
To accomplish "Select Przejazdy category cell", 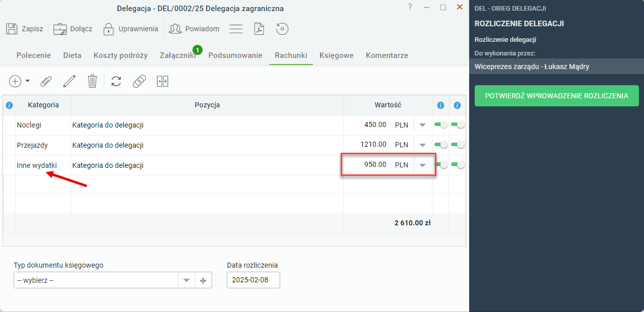I will pos(43,145).
